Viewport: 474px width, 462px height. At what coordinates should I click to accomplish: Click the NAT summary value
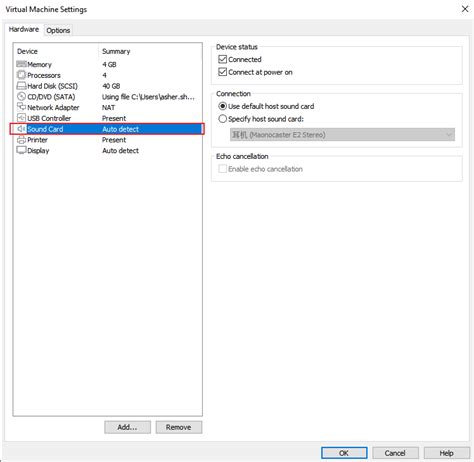(x=108, y=107)
